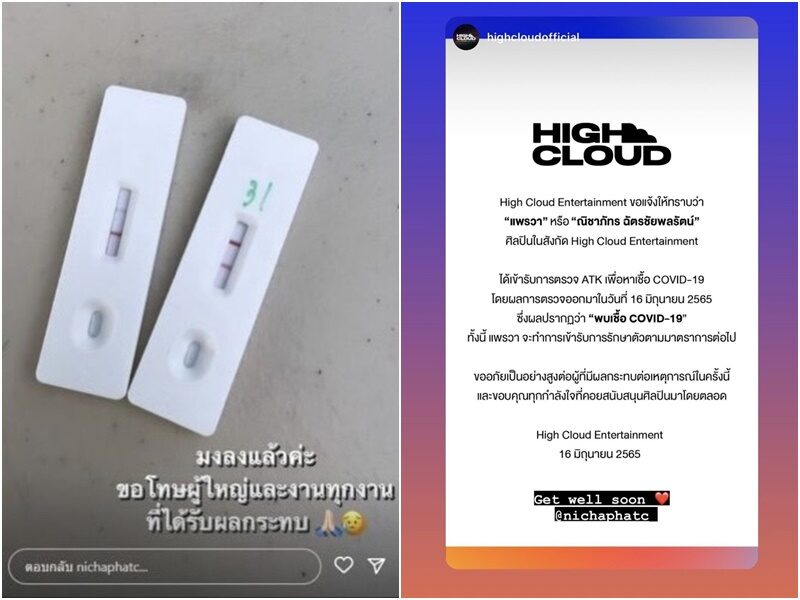Image resolution: width=800 pixels, height=600 pixels.
Task: Tap the heart like icon on story
Action: click(x=343, y=564)
